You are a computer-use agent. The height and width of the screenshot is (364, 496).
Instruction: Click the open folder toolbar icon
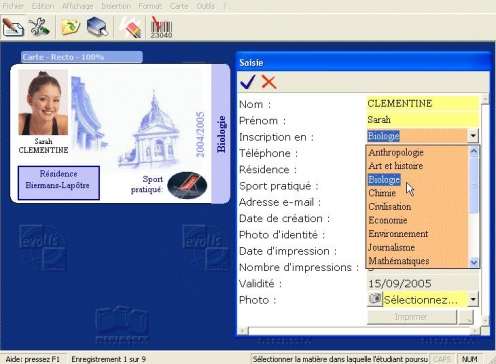coord(71,27)
